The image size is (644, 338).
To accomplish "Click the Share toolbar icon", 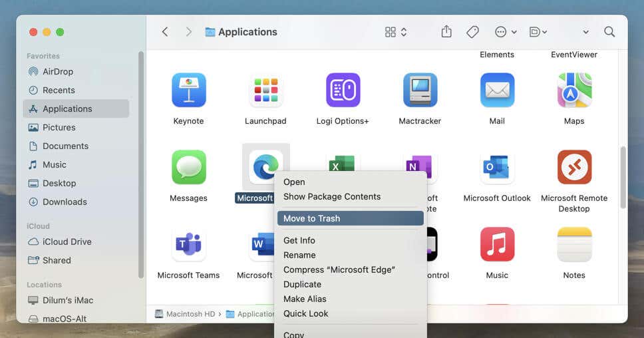I will tap(446, 32).
